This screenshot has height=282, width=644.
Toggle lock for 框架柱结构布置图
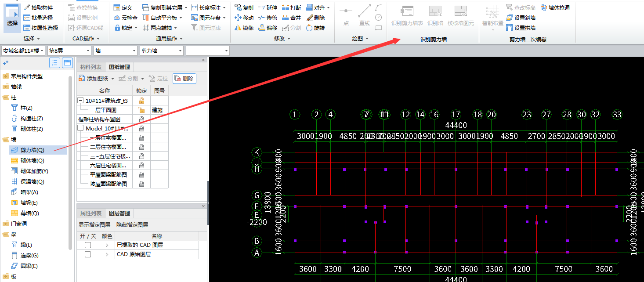[x=141, y=119]
